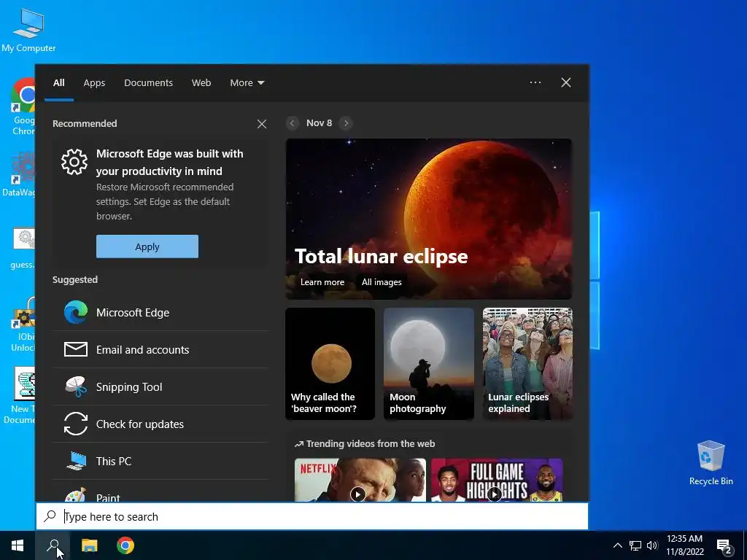Screen dimensions: 747x560
Task: Launch Snipping Tool from suggestions
Action: tap(160, 386)
